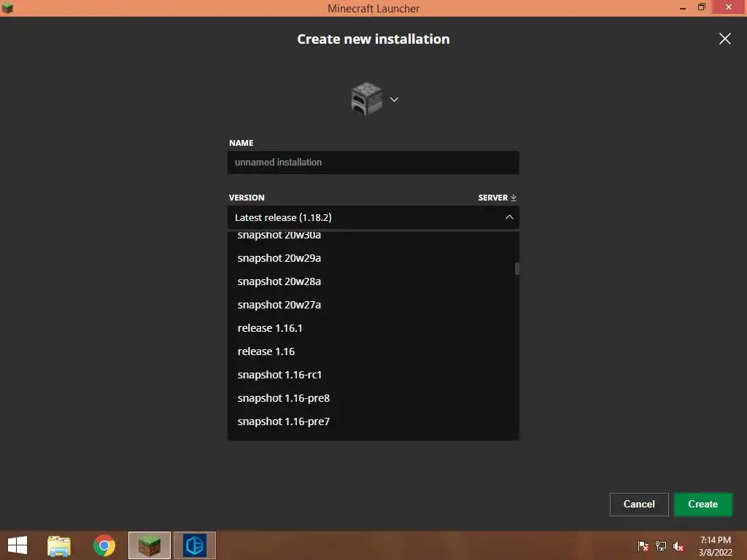The width and height of the screenshot is (747, 560).
Task: Cancel the new installation
Action: tap(639, 505)
